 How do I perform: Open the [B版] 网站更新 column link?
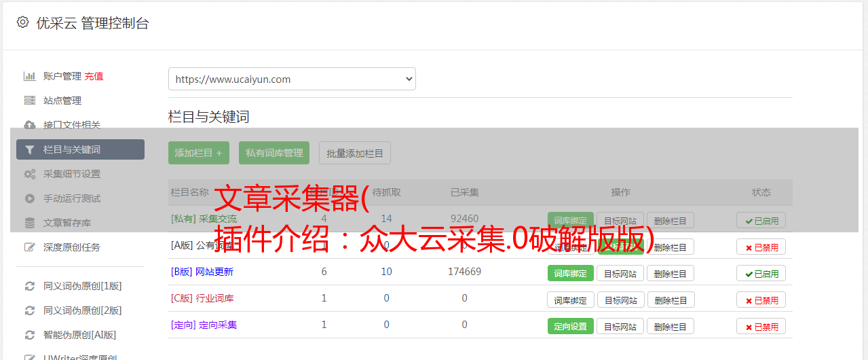(x=202, y=272)
